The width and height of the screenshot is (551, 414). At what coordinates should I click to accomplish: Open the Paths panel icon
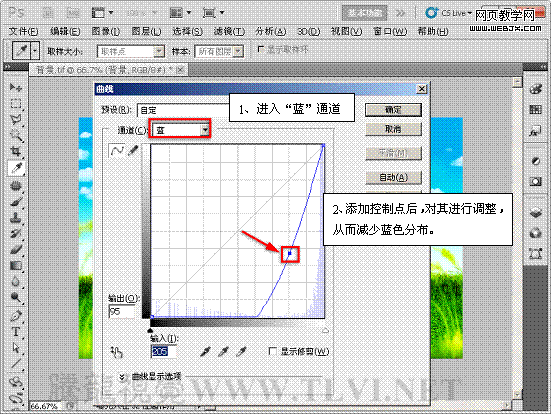(536, 253)
